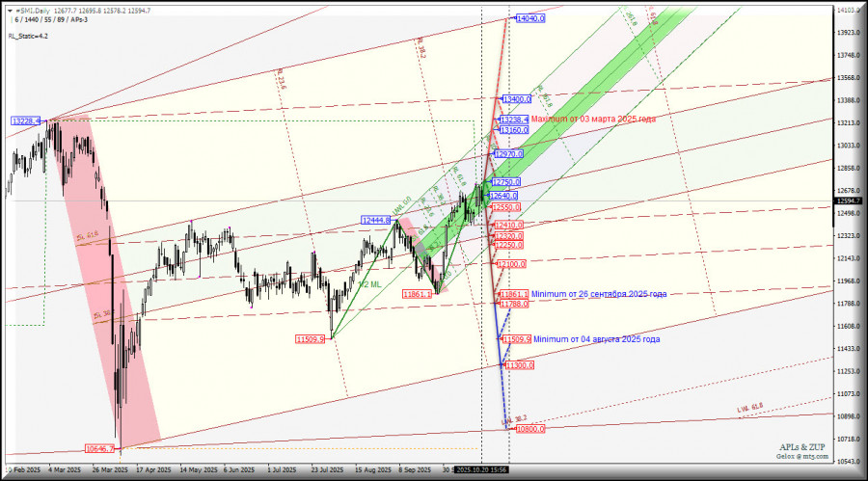Screen dimensions: 868x481
Task: Click the 13033.0 price axis value
Action: (848, 146)
